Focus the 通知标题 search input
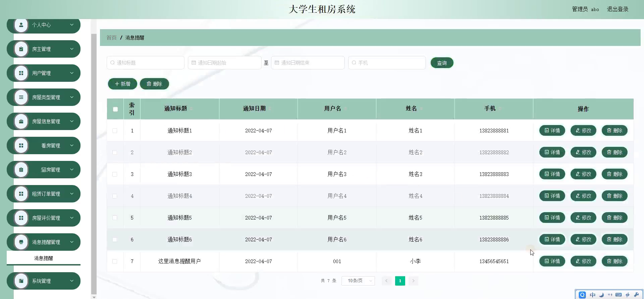Viewport: 644px width, 299px height. click(x=146, y=63)
